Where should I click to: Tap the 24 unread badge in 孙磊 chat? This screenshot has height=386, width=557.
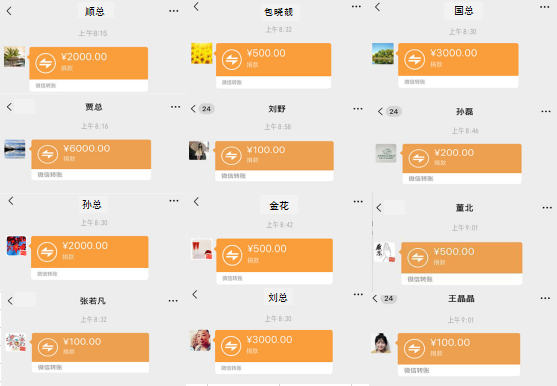tap(394, 112)
